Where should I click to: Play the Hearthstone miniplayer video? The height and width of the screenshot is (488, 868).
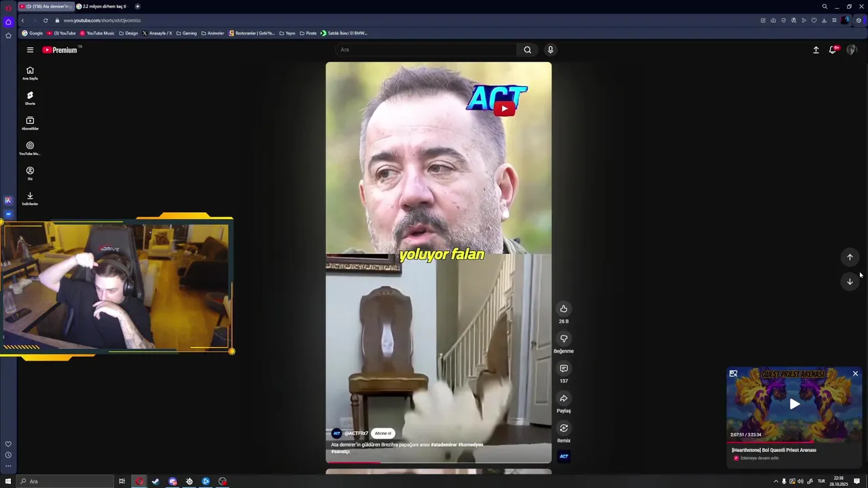pyautogui.click(x=794, y=404)
